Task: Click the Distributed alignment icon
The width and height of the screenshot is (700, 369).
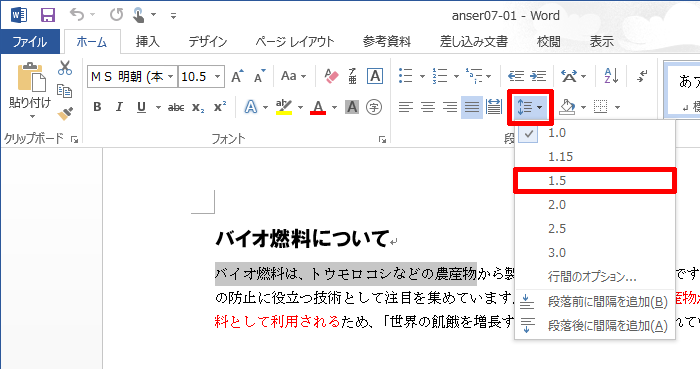Action: (494, 107)
